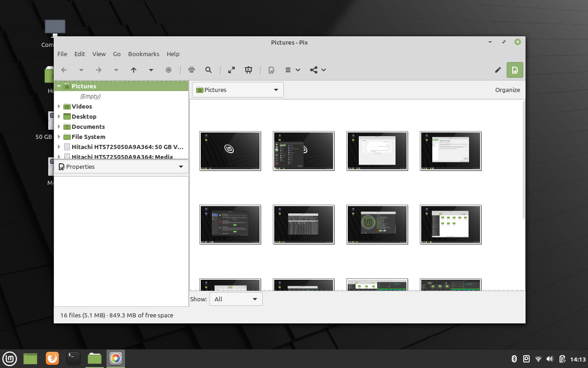Select Hitachi 50 GB Volume tree item
The width and height of the screenshot is (588, 368).
pos(121,147)
